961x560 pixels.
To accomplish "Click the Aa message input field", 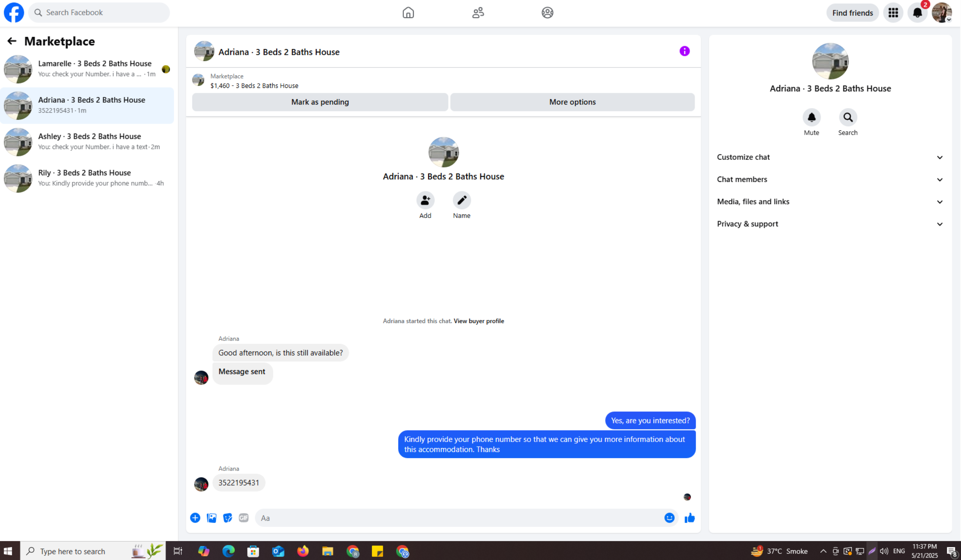I will click(x=457, y=518).
